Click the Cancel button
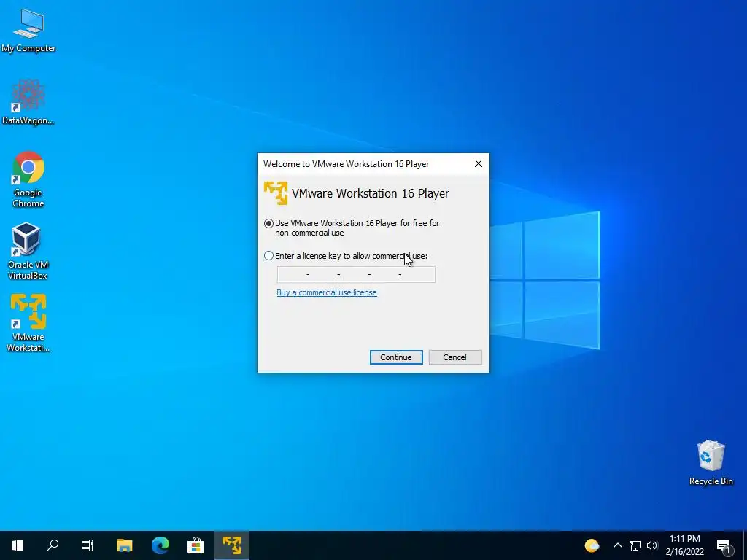 (x=455, y=357)
